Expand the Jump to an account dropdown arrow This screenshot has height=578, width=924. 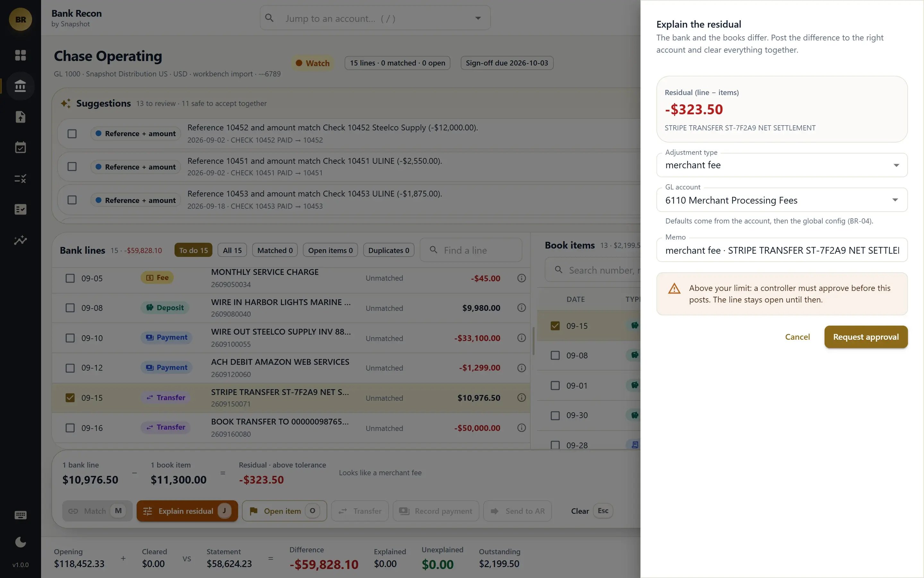[478, 18]
